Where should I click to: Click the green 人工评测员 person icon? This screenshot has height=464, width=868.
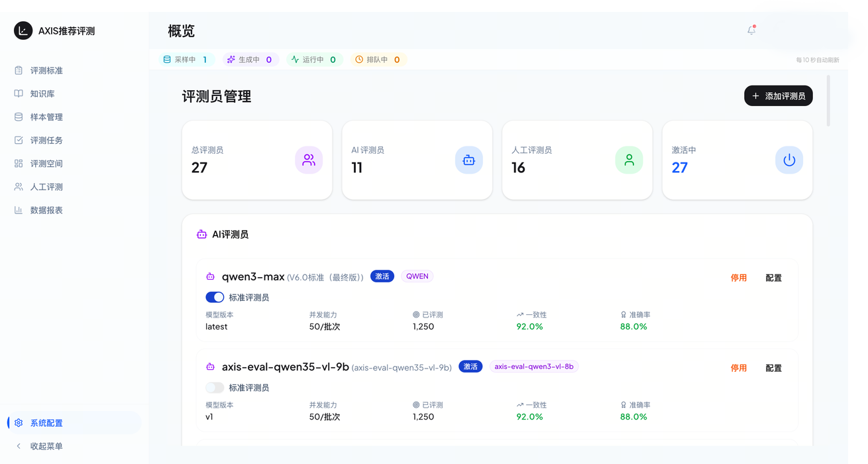[629, 160]
